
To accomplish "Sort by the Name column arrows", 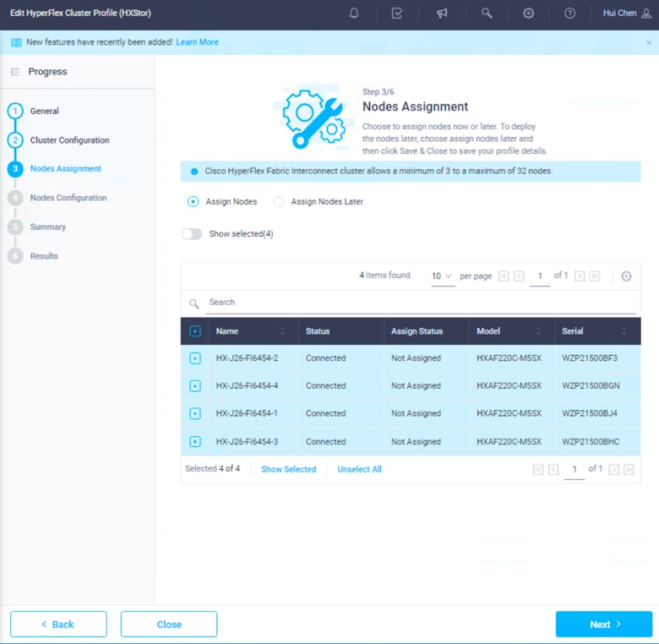I will 282,331.
